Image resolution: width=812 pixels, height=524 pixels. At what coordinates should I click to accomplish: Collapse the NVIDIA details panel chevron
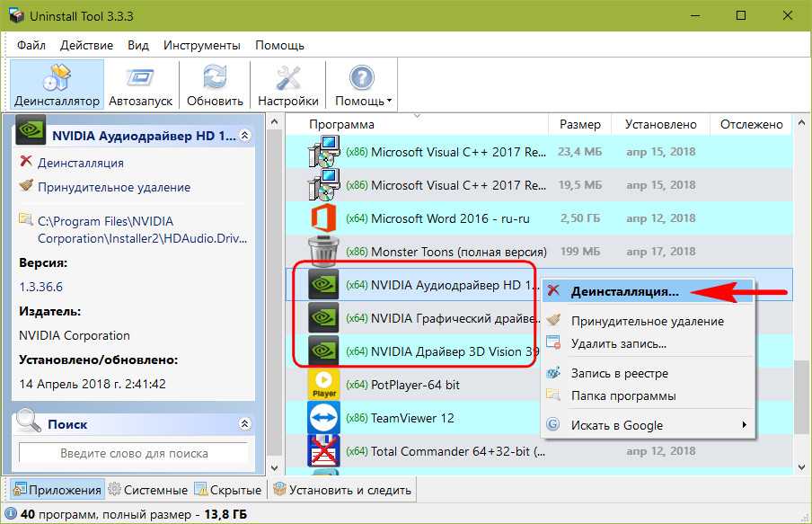tap(246, 136)
